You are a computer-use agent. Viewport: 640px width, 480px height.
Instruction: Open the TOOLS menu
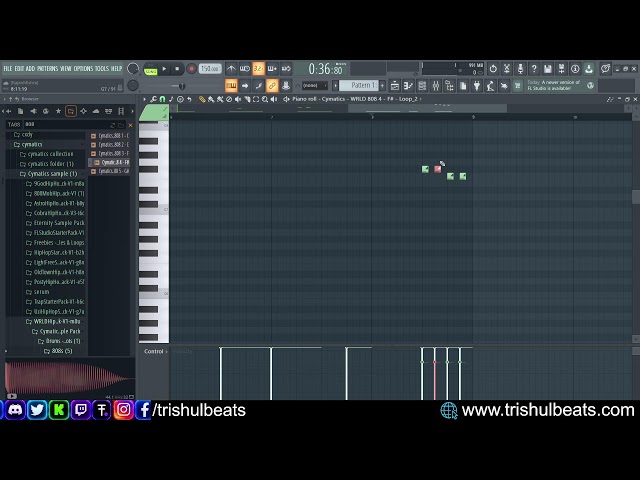click(102, 69)
